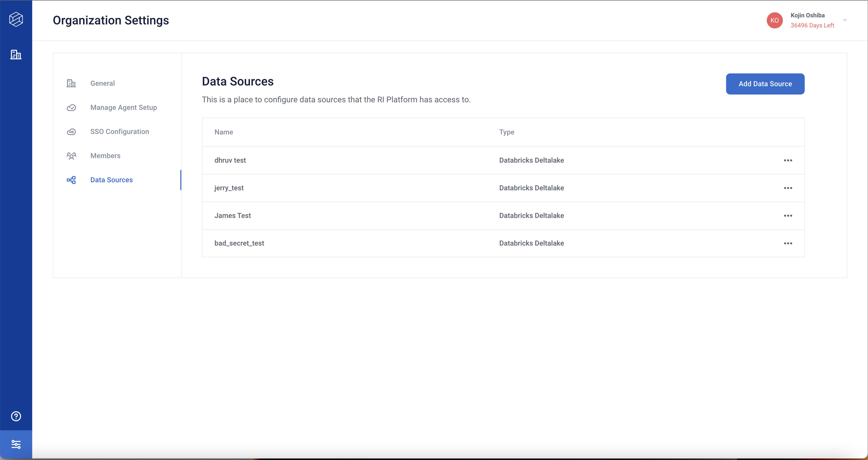
Task: Click the app logo in the sidebar
Action: click(x=16, y=20)
